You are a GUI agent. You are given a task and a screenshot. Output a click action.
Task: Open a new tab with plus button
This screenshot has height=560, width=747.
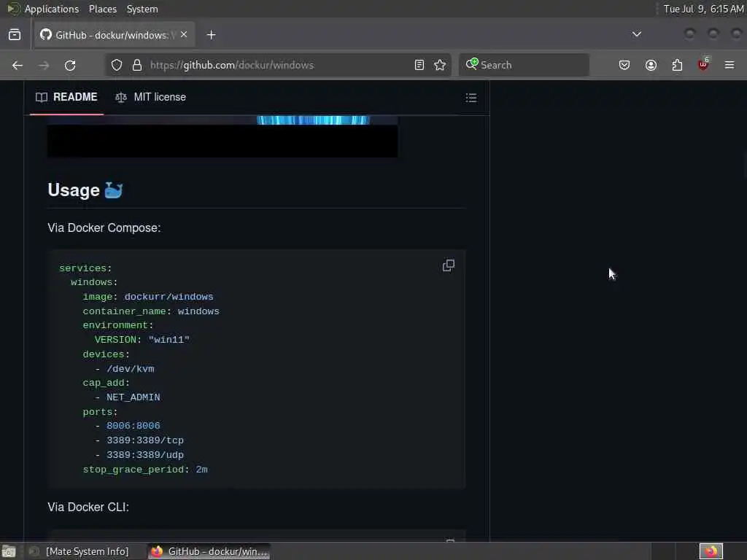pos(211,35)
